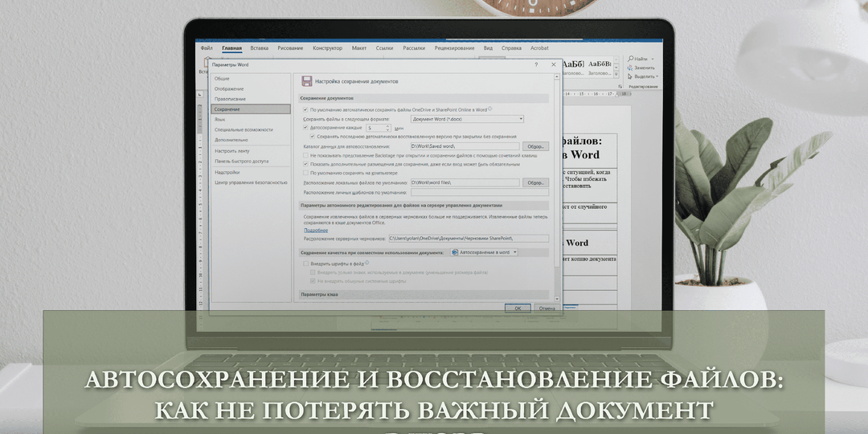The image size is (868, 434).
Task: Click the floppy disk save settings icon
Action: [x=307, y=81]
